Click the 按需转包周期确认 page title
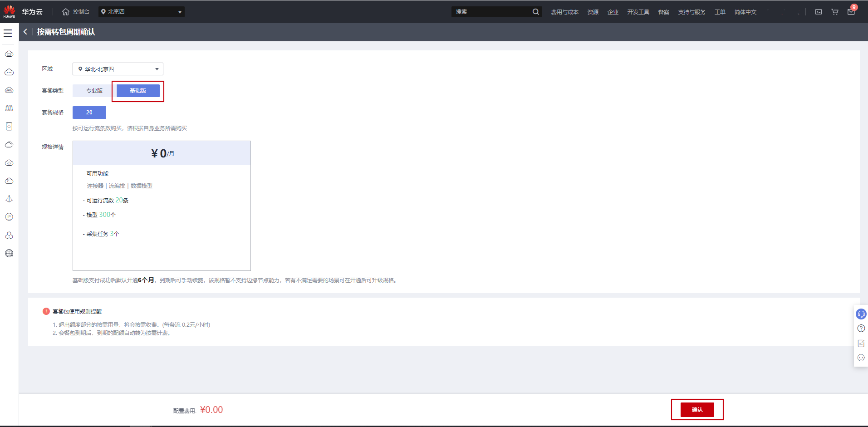This screenshot has height=427, width=868. pos(66,32)
